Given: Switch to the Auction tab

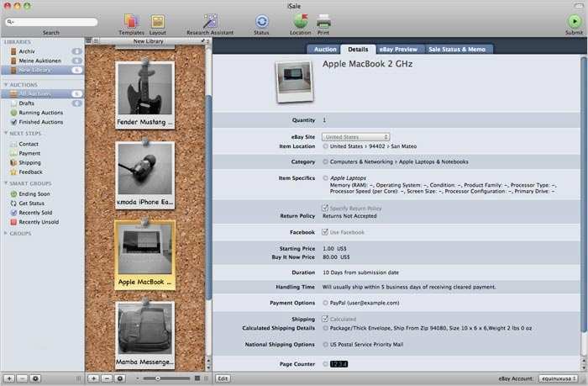Looking at the screenshot, I should click(324, 49).
